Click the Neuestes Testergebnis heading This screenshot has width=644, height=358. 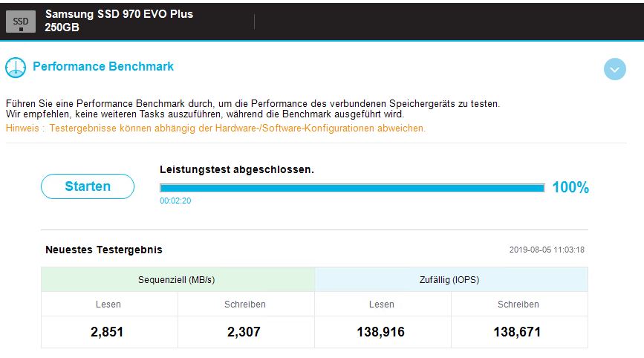tap(104, 250)
